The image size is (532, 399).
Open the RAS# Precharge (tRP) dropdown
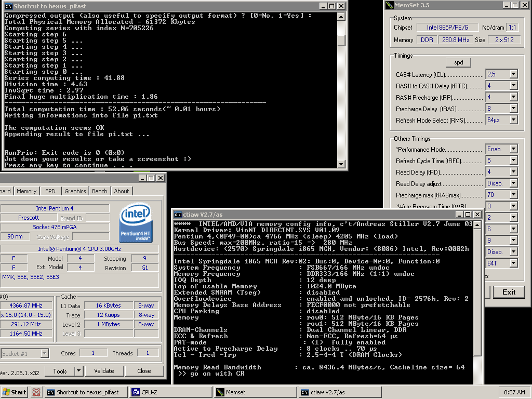point(514,97)
